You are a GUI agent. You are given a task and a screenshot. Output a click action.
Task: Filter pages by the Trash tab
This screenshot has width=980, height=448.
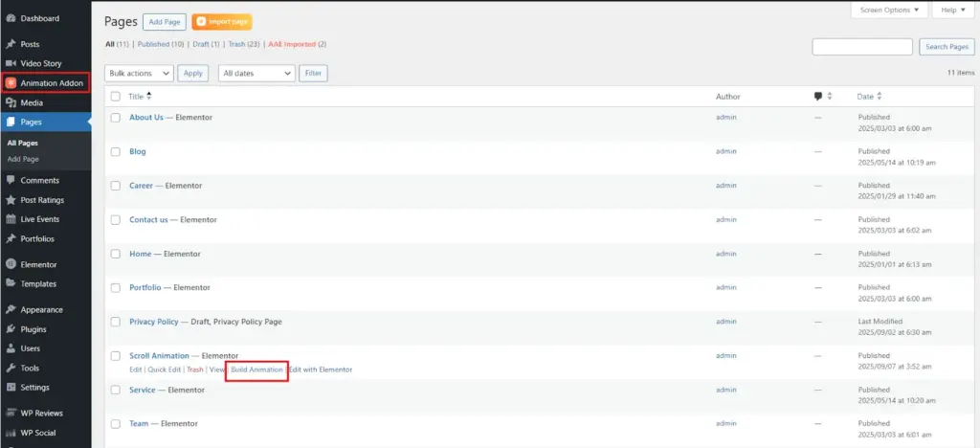pyautogui.click(x=240, y=44)
